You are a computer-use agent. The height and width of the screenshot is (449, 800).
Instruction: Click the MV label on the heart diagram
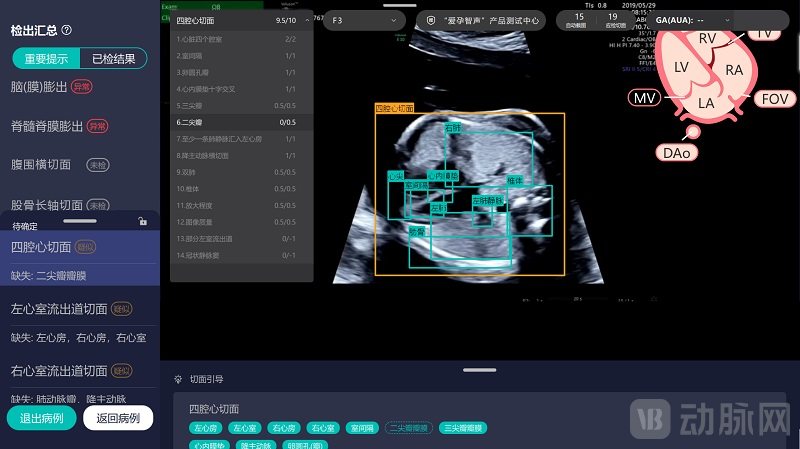click(x=644, y=97)
